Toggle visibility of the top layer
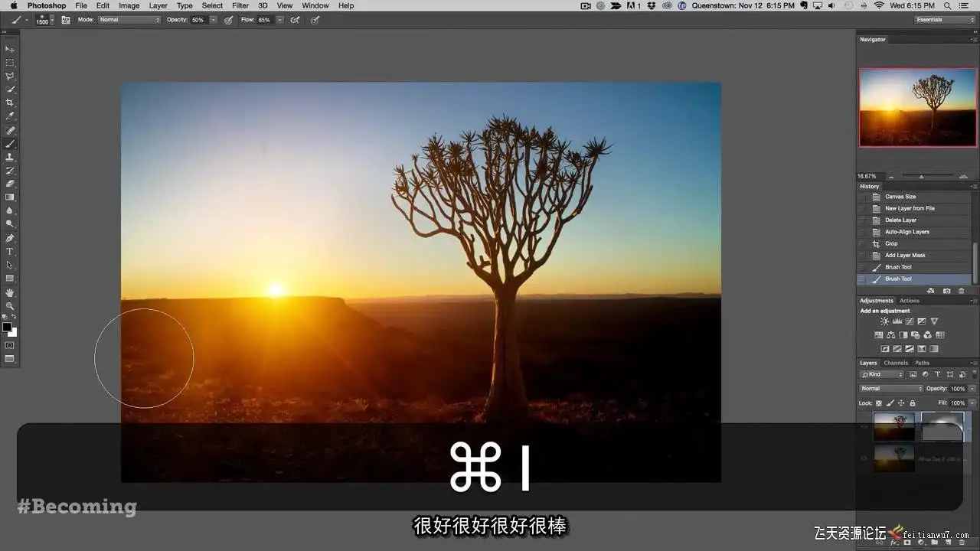Image resolution: width=980 pixels, height=551 pixels. coord(864,427)
